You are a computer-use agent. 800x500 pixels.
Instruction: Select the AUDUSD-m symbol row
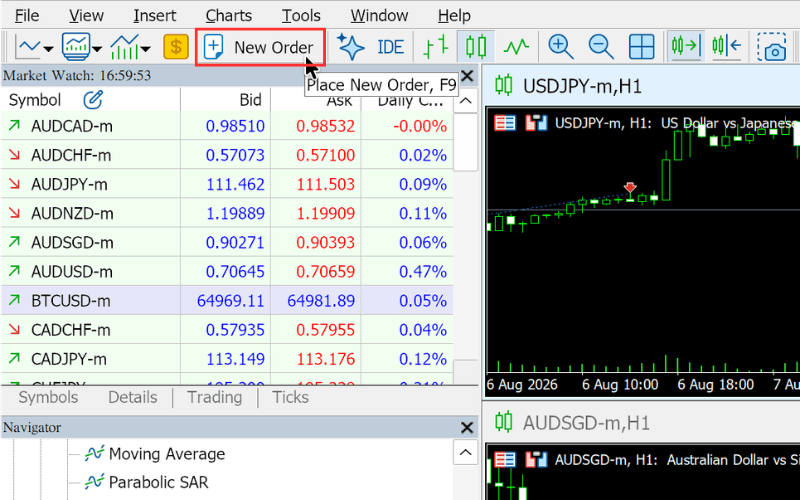[x=227, y=271]
